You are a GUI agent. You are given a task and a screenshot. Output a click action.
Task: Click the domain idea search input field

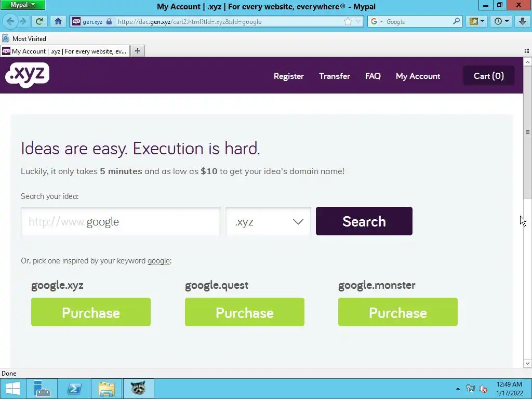click(121, 221)
